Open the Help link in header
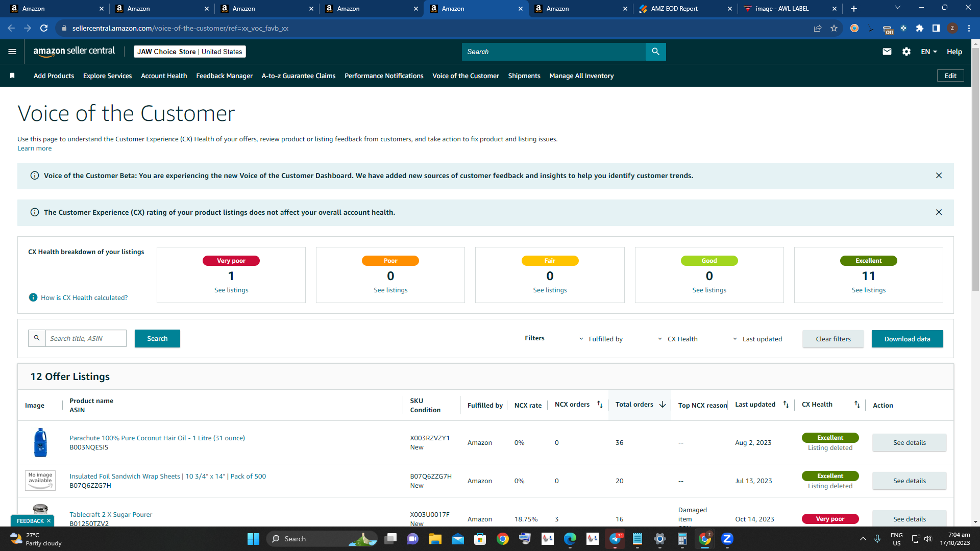 tap(954, 52)
